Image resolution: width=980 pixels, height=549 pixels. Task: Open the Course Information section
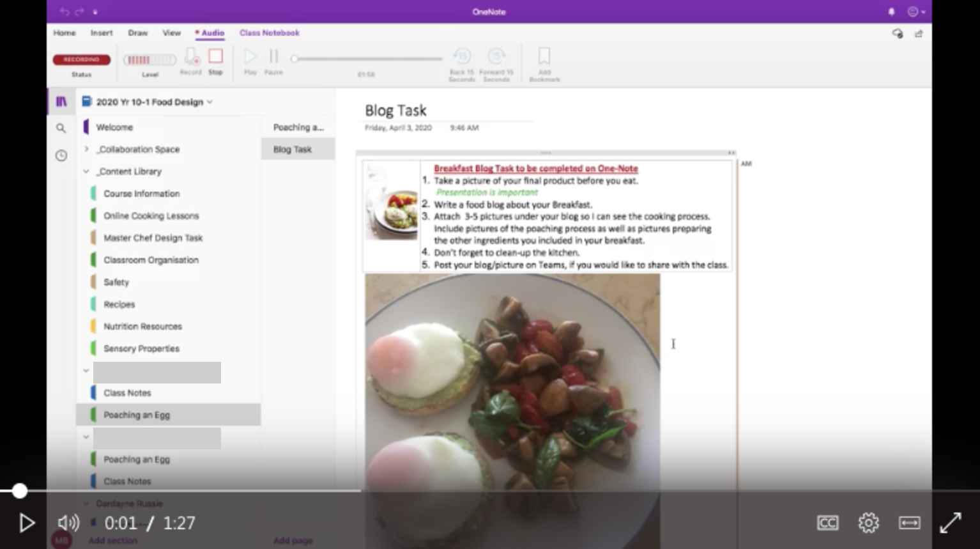tap(142, 194)
